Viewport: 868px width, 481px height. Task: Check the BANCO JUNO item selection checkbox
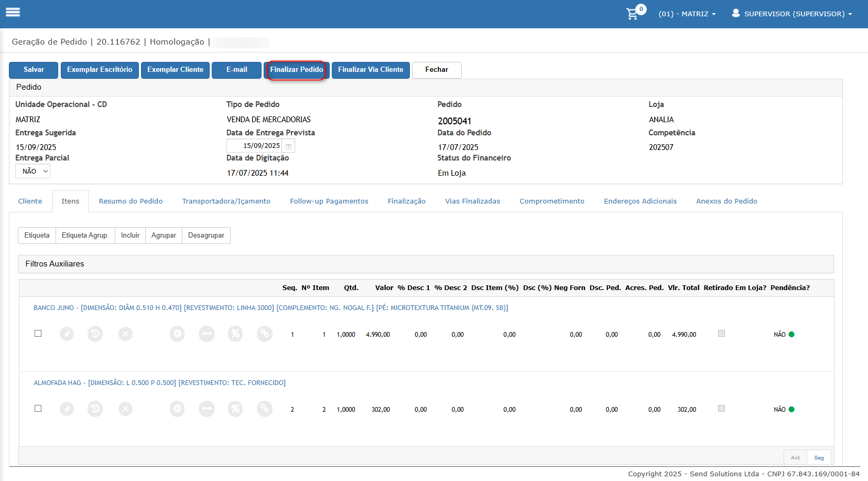point(38,333)
